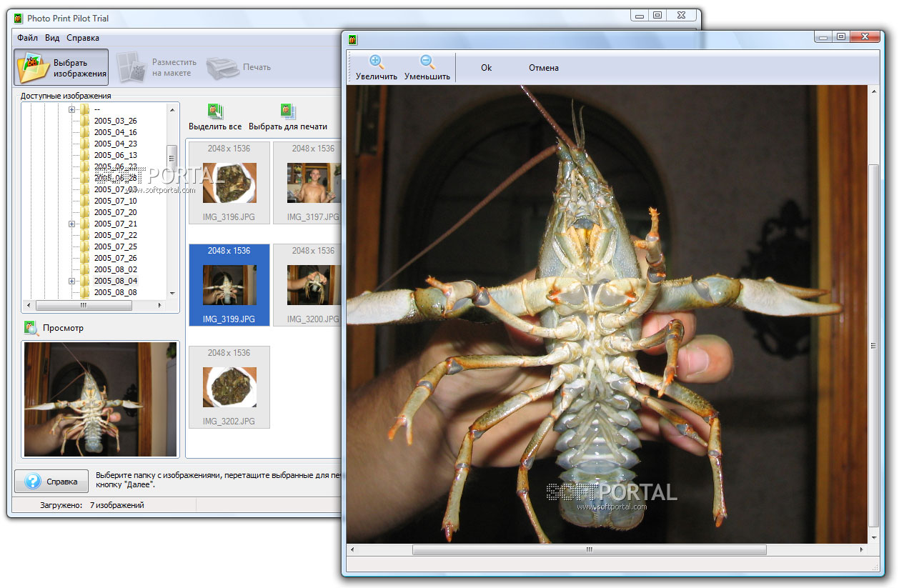Click folder tree scroll down arrow
The width and height of the screenshot is (899, 588).
(172, 293)
